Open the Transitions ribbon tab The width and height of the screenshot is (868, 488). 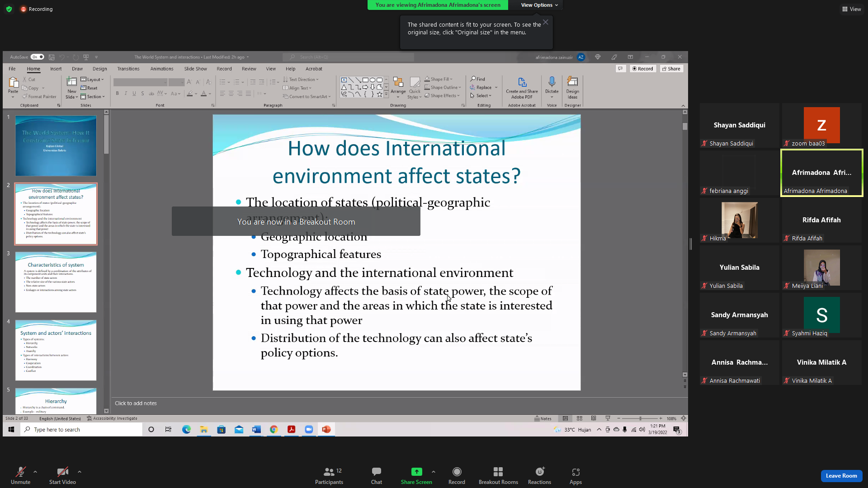128,69
